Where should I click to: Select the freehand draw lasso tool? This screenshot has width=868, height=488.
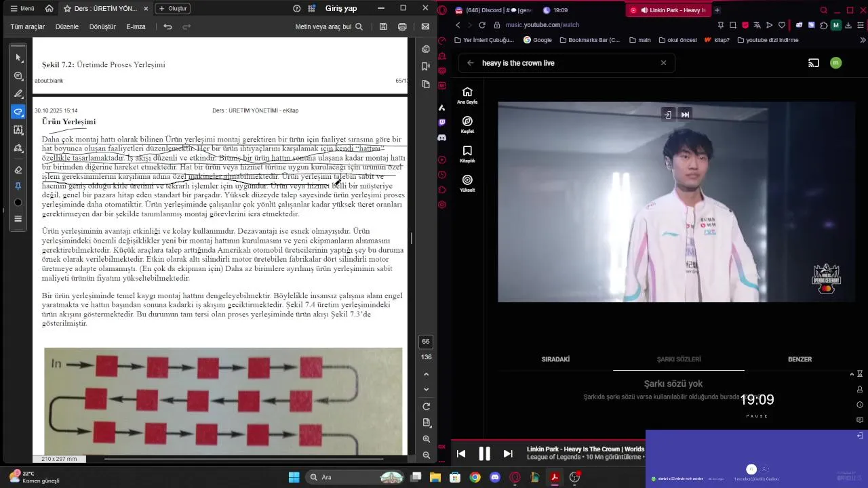18,112
